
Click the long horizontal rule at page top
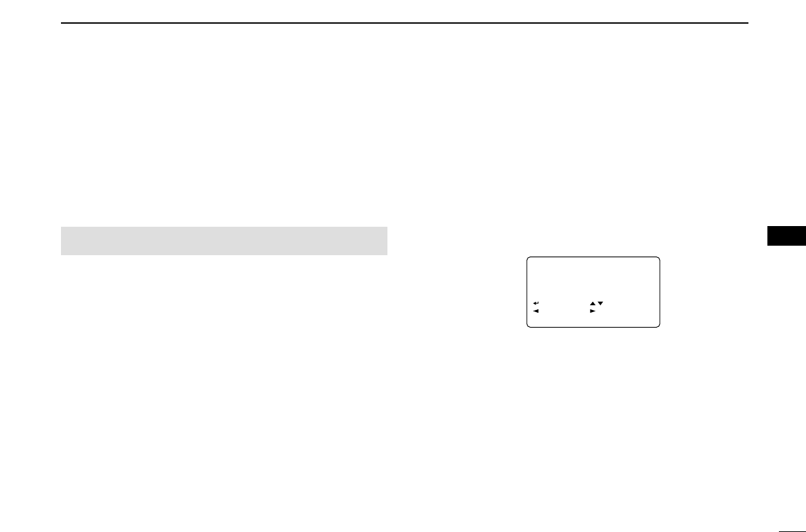pyautogui.click(x=404, y=22)
